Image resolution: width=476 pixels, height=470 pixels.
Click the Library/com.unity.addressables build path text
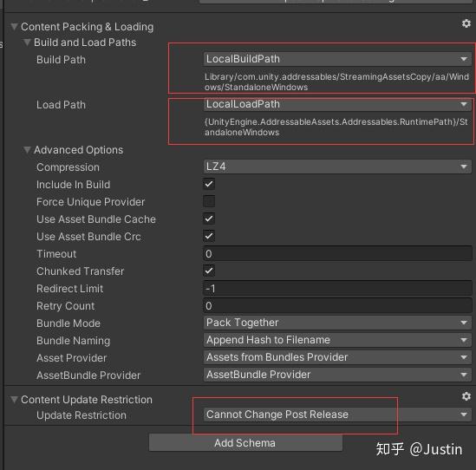point(336,82)
